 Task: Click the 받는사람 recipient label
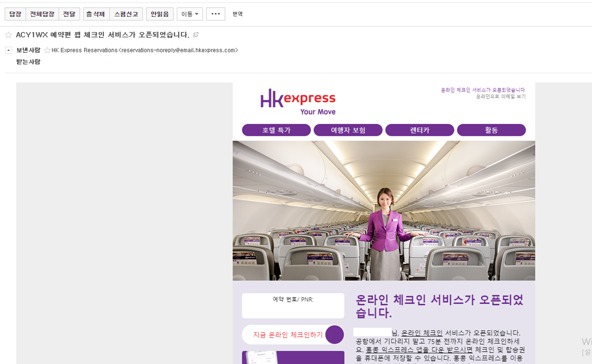pos(28,62)
